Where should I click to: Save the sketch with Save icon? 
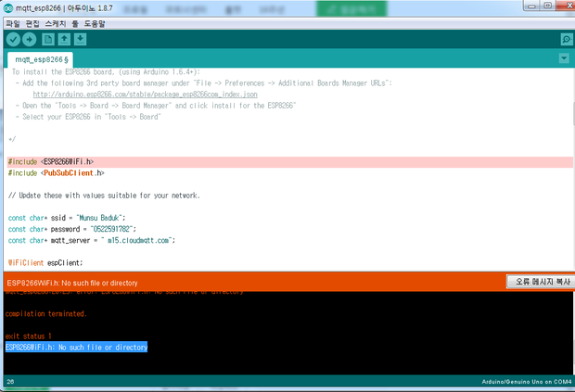pyautogui.click(x=80, y=39)
